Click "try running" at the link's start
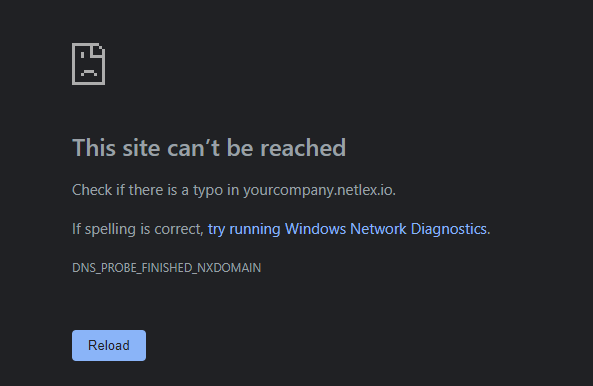Image resolution: width=593 pixels, height=386 pixels. pos(244,229)
